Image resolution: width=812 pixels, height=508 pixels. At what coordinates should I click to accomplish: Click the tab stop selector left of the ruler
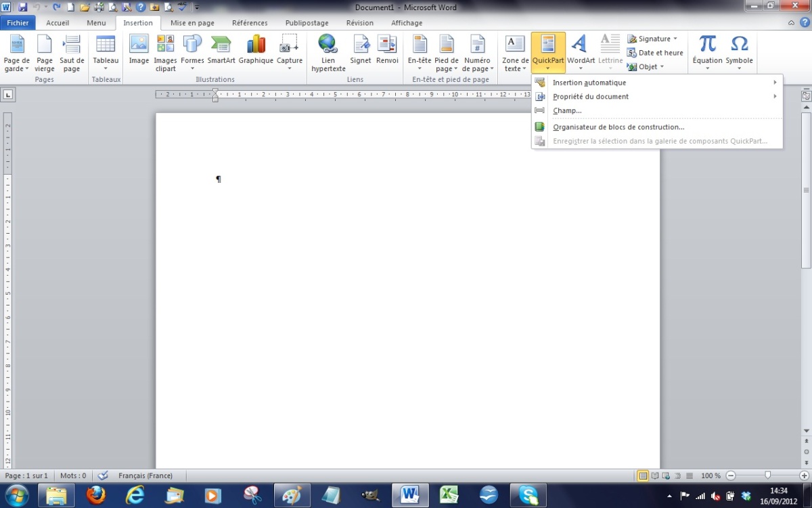pos(8,94)
